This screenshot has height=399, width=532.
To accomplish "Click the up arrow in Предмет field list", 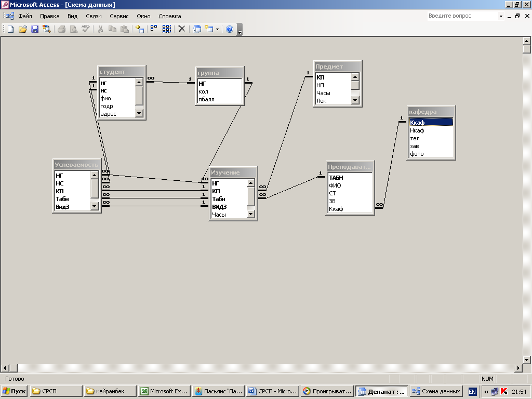I will coord(355,77).
